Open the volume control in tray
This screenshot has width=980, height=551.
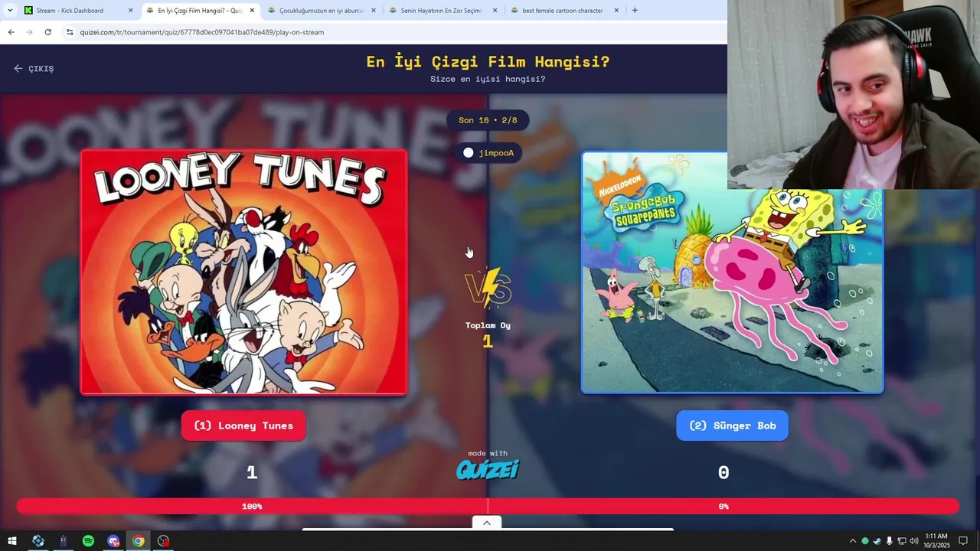pyautogui.click(x=913, y=541)
